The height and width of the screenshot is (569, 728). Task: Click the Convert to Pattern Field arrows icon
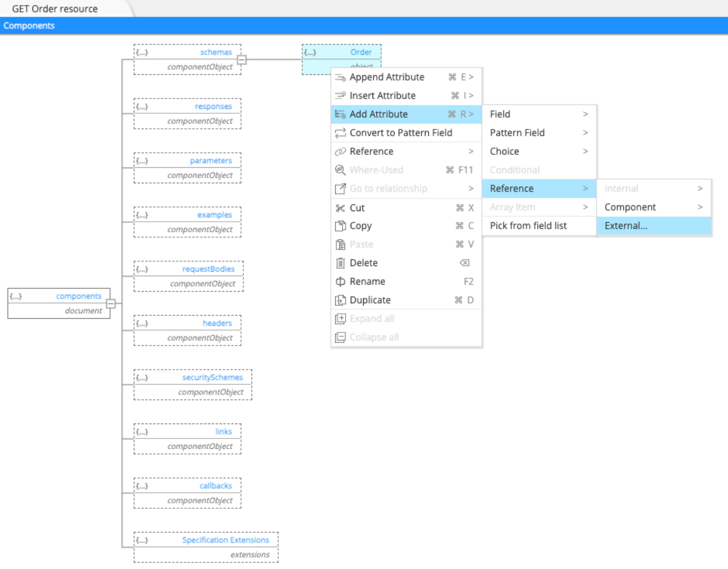tap(340, 132)
